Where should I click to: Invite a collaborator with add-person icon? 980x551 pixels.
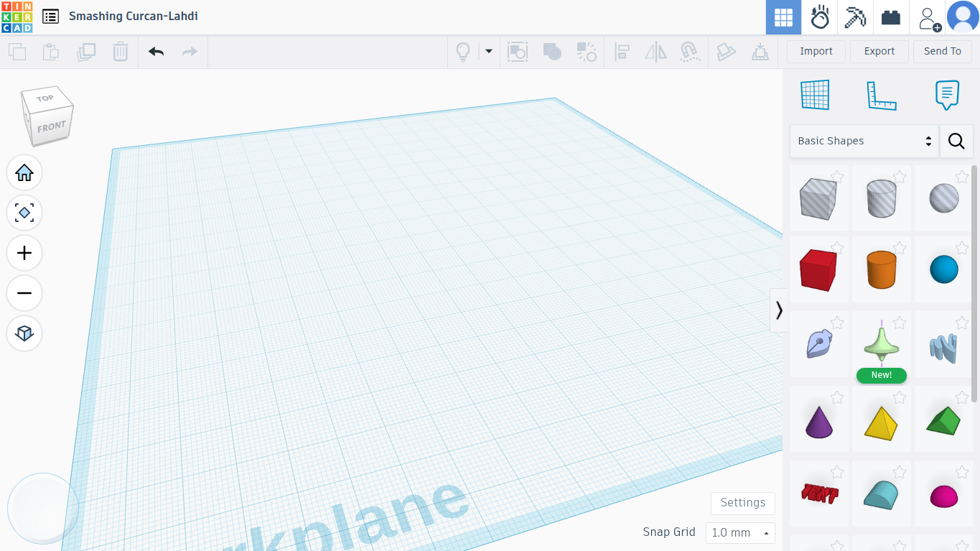928,18
